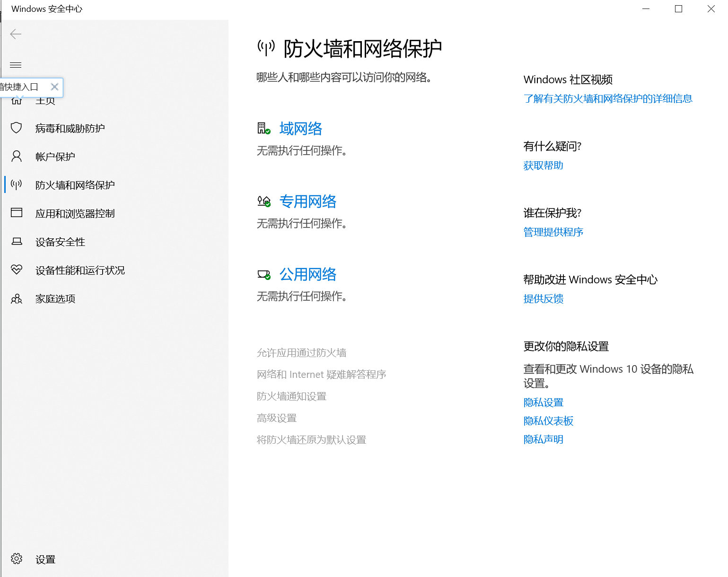The width and height of the screenshot is (728, 577).
Task: Open 域网络 settings link
Action: point(301,128)
